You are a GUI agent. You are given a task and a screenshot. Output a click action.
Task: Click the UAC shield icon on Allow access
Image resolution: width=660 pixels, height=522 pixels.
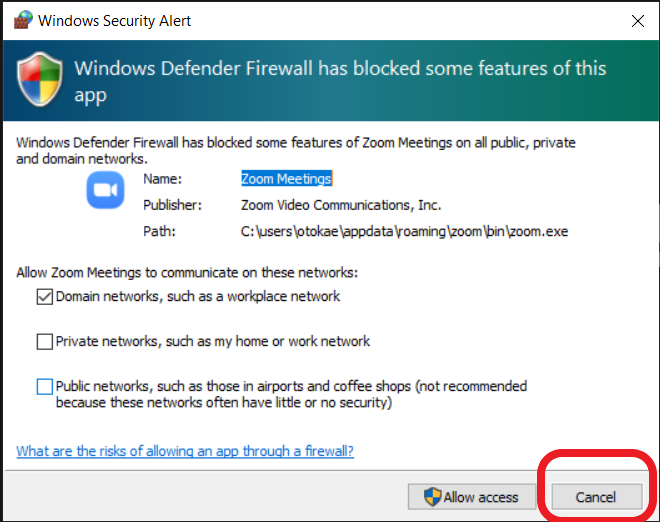(432, 497)
